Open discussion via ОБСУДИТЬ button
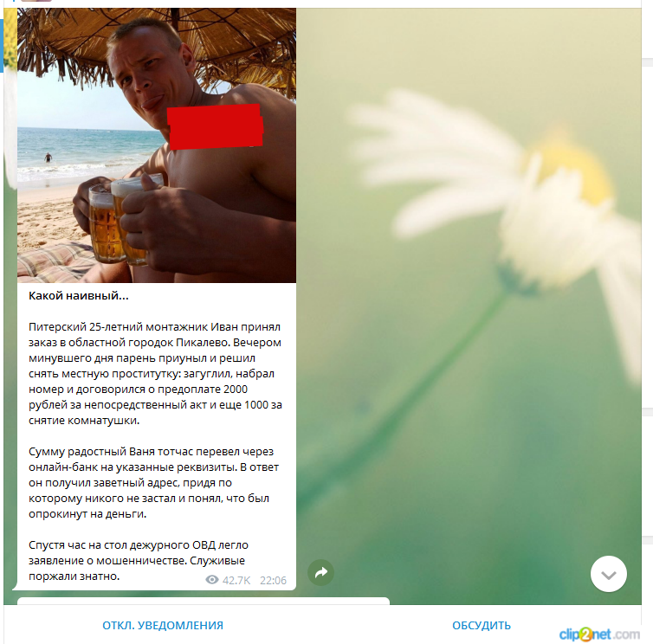The height and width of the screenshot is (644, 653). [482, 625]
